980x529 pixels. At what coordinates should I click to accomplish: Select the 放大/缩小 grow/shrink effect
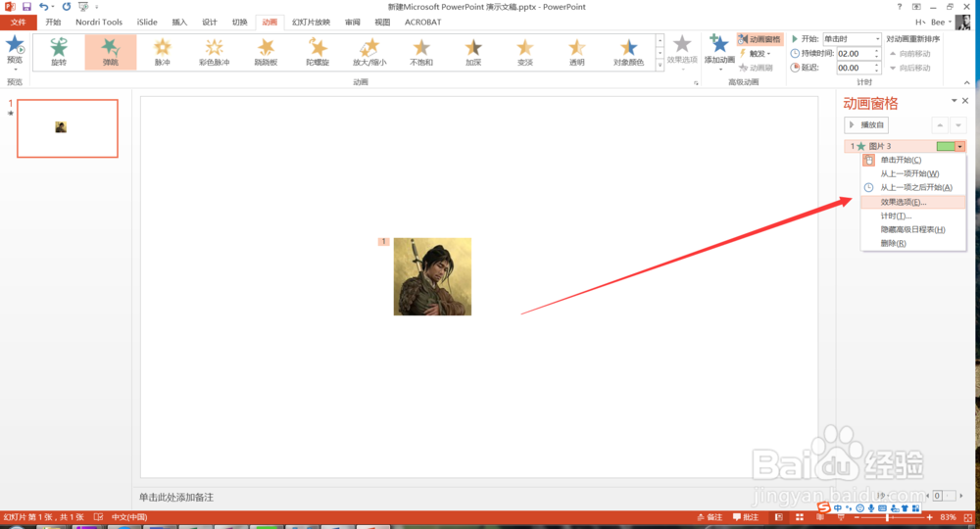click(369, 51)
